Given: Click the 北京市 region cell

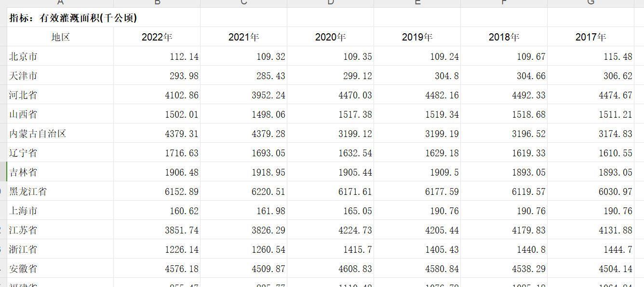Looking at the screenshot, I should [24, 56].
